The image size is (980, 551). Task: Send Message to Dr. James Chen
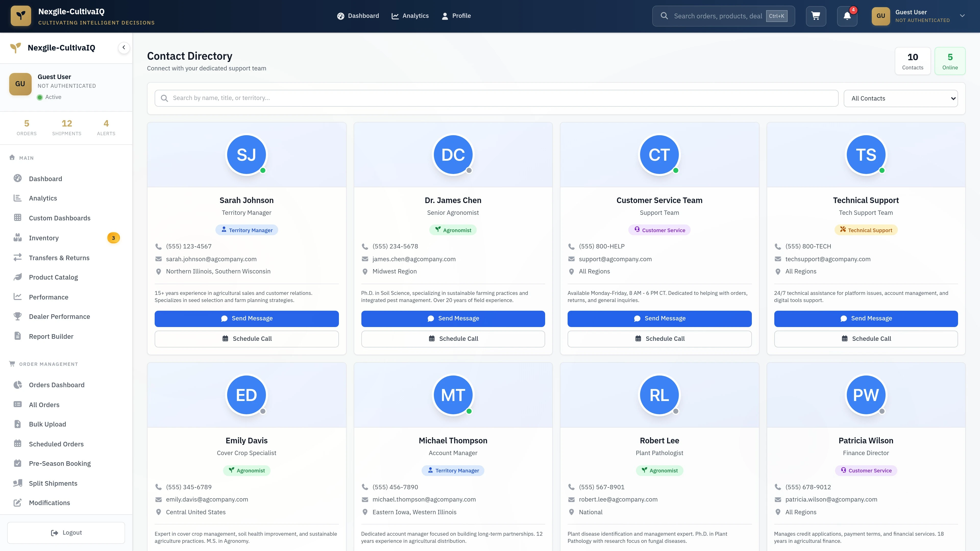point(453,319)
